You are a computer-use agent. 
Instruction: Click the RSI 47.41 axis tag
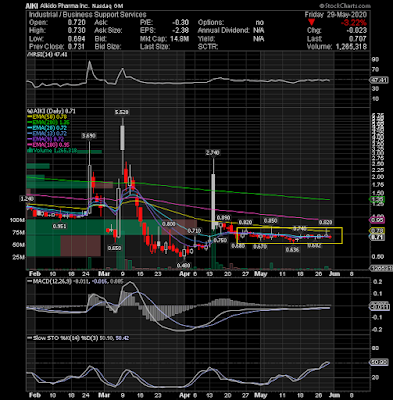pos(378,80)
